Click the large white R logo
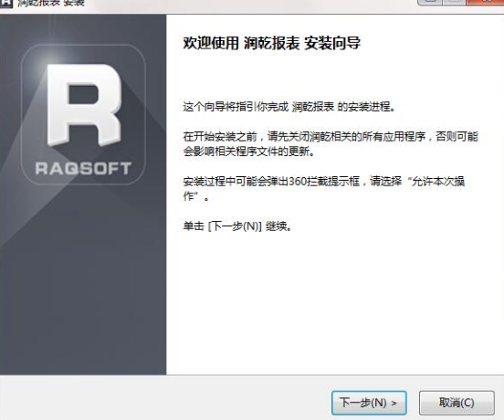 tap(84, 105)
